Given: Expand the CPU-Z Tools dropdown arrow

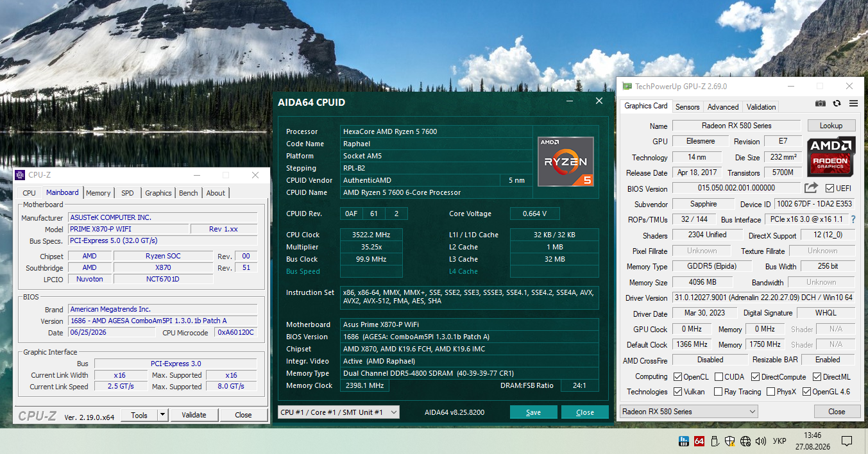Looking at the screenshot, I should coord(163,415).
